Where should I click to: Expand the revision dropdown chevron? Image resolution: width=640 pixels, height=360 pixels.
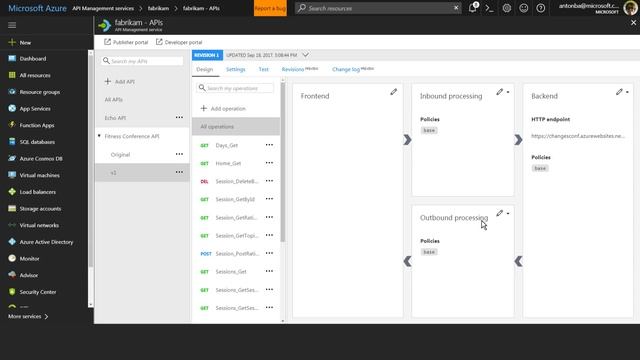(x=305, y=55)
